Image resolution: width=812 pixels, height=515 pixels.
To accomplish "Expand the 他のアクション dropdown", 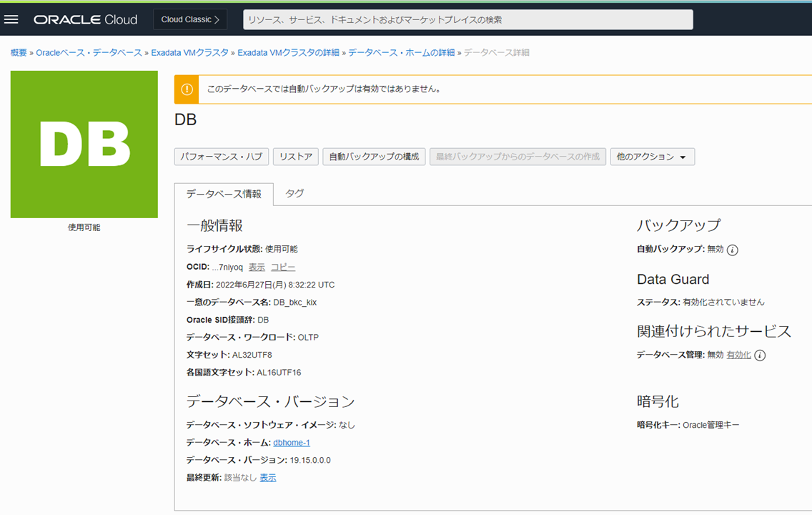I will coord(652,157).
